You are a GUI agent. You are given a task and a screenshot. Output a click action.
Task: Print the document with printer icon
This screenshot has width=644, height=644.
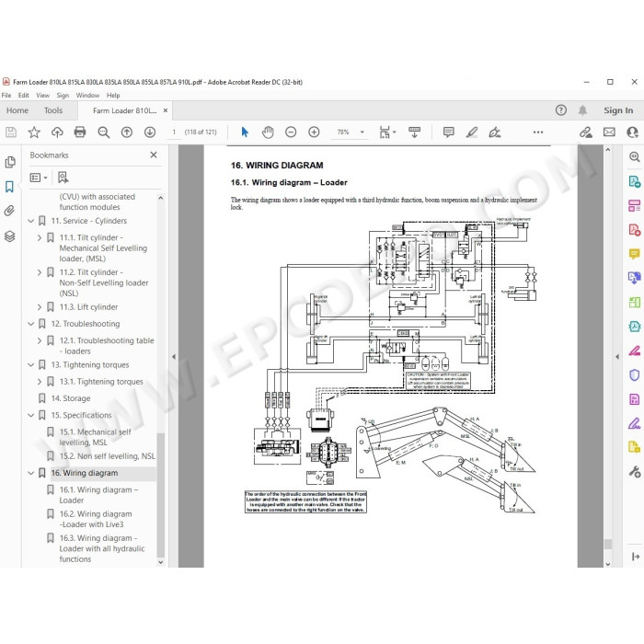point(80,132)
